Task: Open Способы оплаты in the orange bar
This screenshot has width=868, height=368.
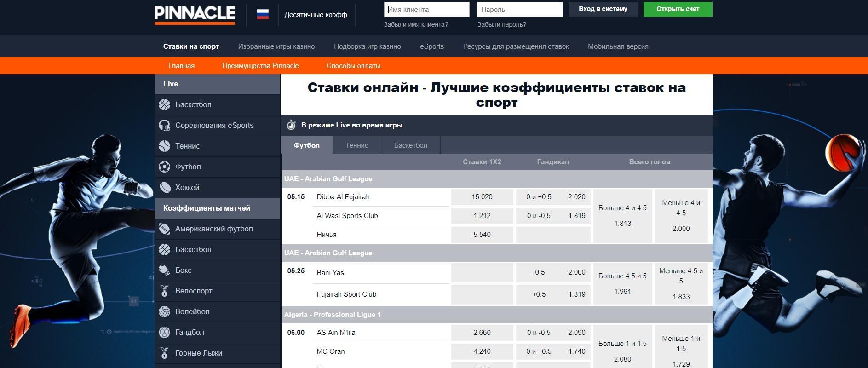Action: pos(353,66)
